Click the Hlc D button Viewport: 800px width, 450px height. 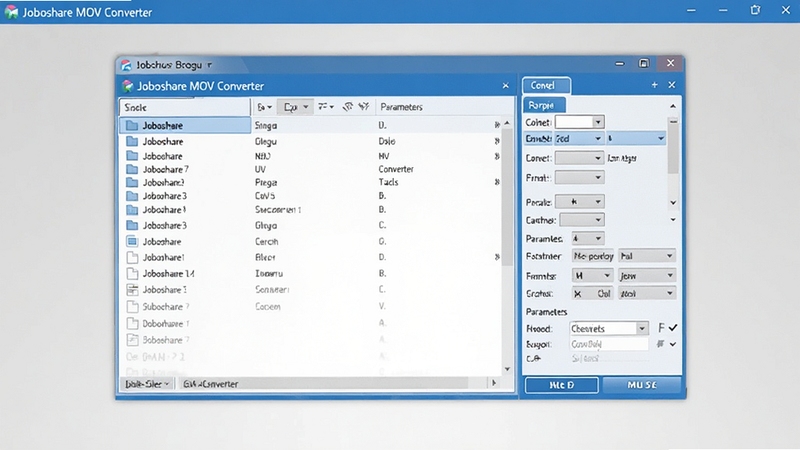[x=562, y=385]
